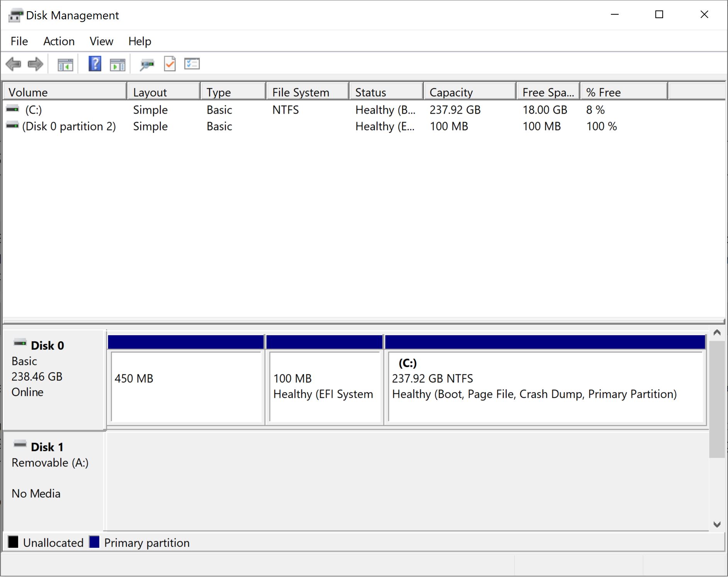This screenshot has width=728, height=577.
Task: Click the Disk 1 removable drive icon
Action: coord(20,444)
